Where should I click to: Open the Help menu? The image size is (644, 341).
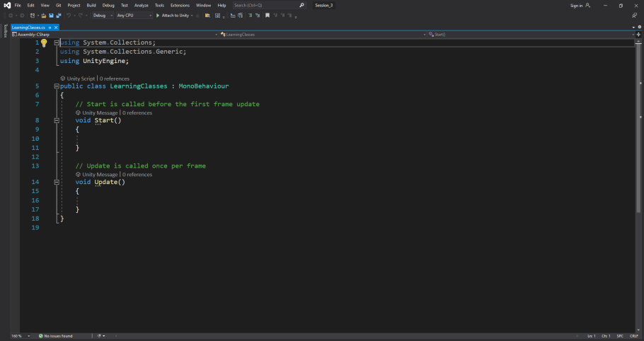pyautogui.click(x=222, y=6)
